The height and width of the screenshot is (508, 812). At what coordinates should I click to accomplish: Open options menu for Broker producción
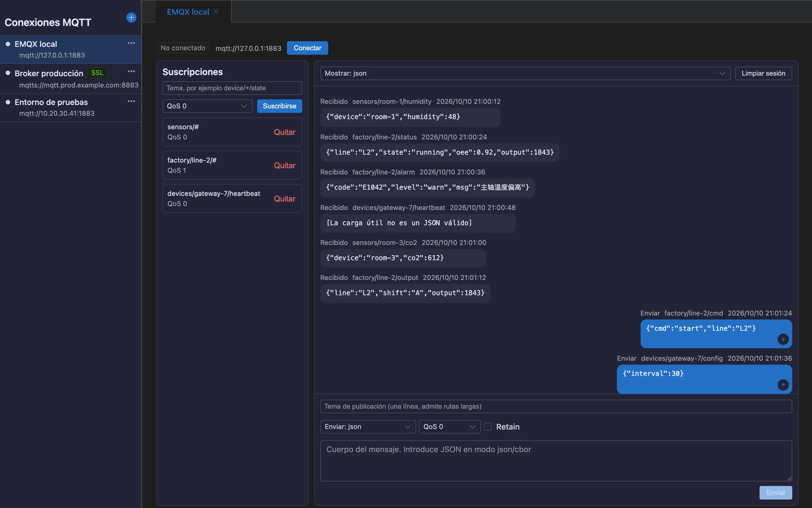131,71
